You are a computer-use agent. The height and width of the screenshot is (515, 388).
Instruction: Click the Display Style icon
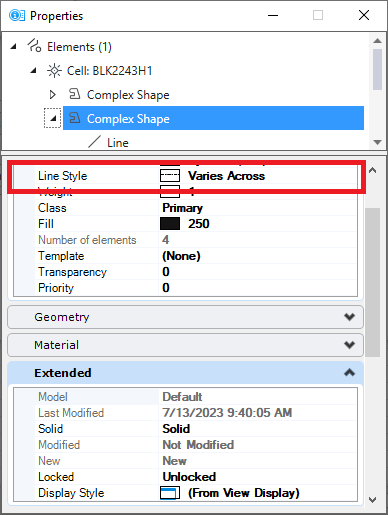170,493
